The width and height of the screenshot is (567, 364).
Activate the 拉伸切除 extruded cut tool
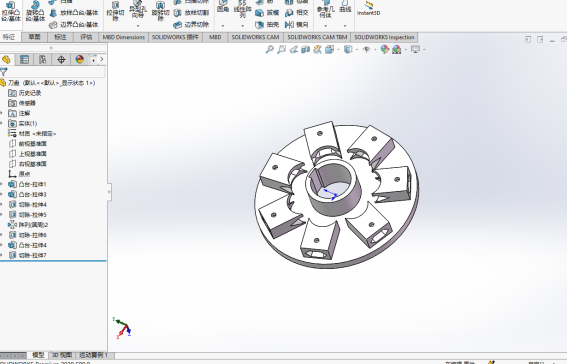115,12
